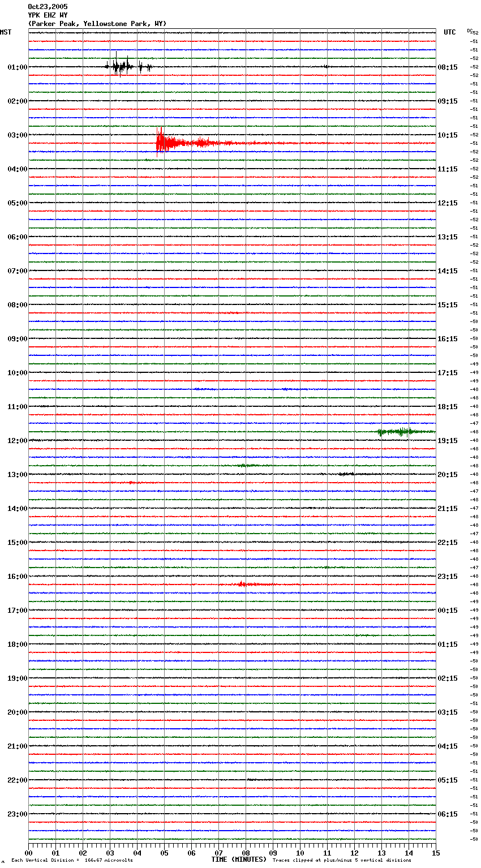
Task: Click the 14:15 UTC time label
Action: tap(448, 271)
